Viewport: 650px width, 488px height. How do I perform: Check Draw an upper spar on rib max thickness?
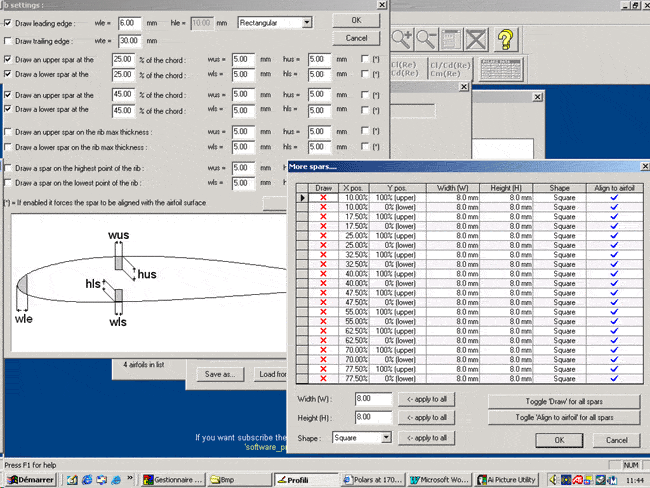(9, 131)
